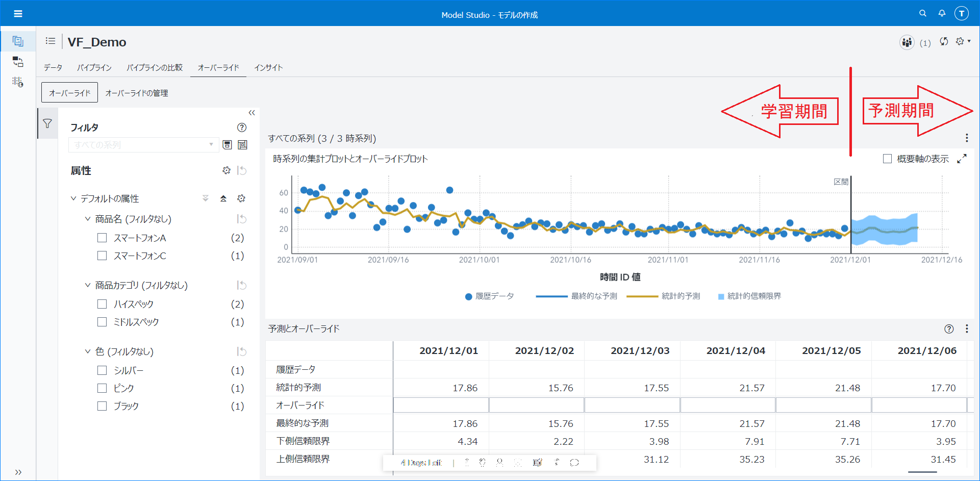Check the スマートフォンA checkbox
The height and width of the screenshot is (481, 980).
(x=102, y=238)
